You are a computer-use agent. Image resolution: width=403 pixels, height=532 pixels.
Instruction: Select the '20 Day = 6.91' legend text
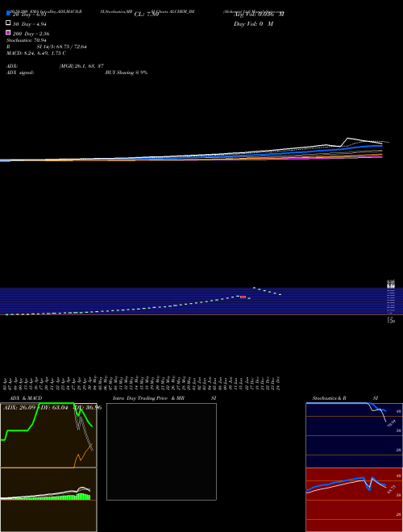[x=29, y=15]
